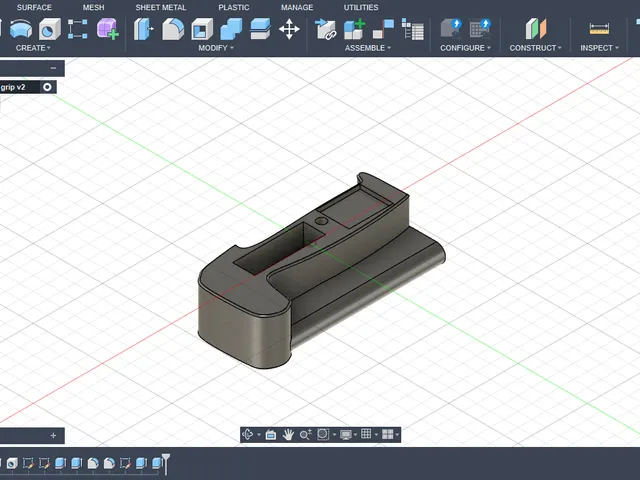Collapse the browser panel with minus button
The image size is (640, 480).
click(53, 68)
